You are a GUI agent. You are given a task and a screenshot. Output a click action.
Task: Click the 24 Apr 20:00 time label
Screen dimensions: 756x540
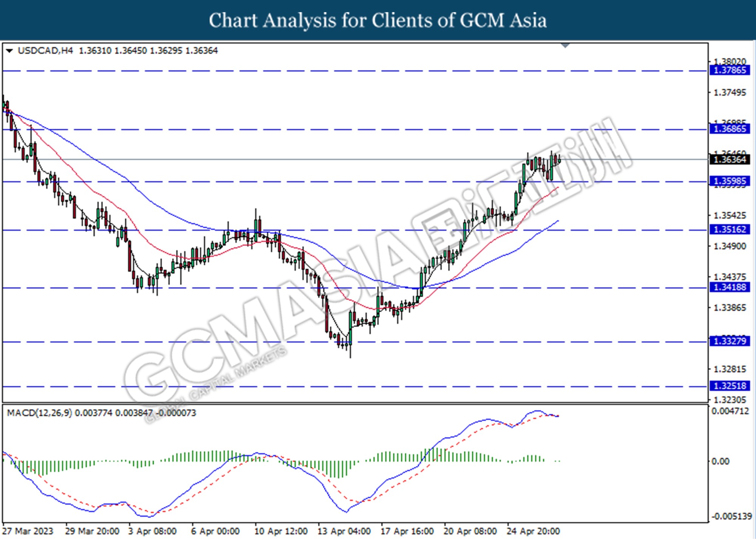(x=533, y=531)
